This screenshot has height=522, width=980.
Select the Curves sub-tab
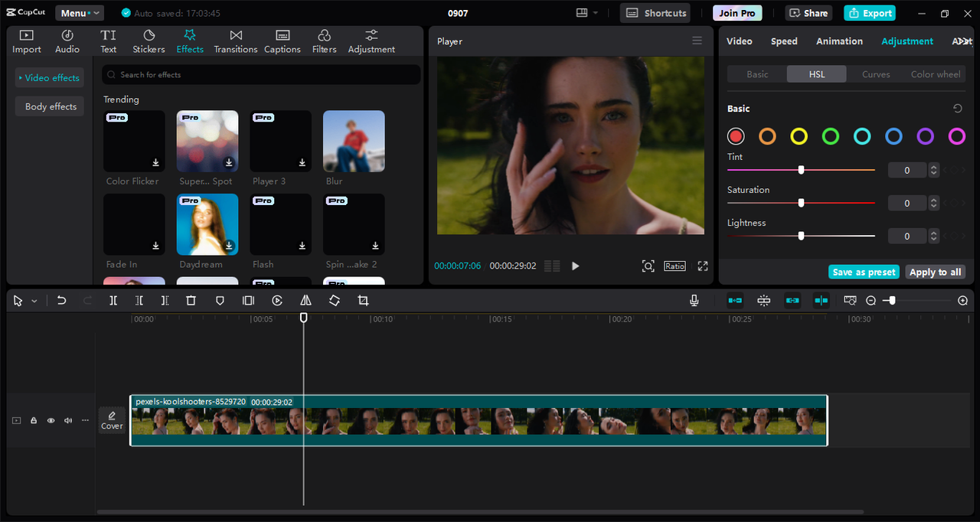876,74
